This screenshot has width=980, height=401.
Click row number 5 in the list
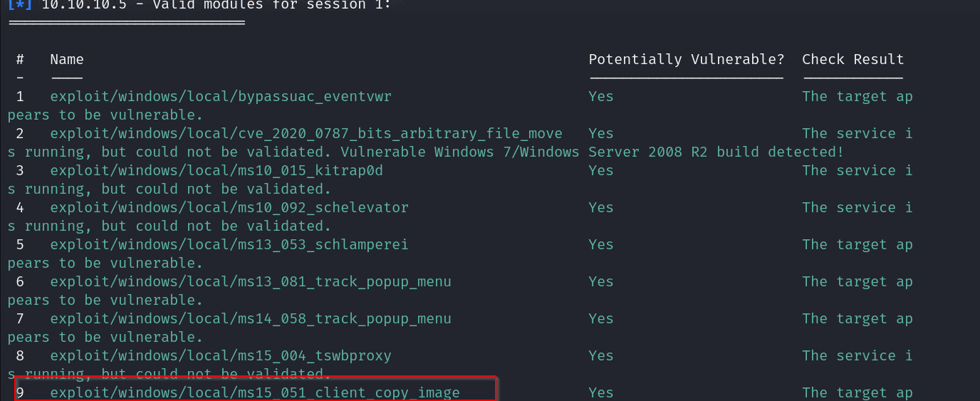point(20,244)
